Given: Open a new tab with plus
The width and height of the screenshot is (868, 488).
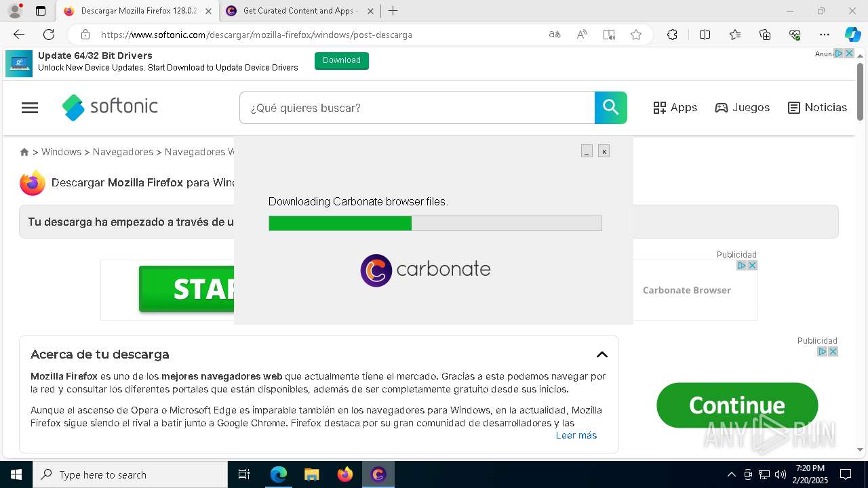Looking at the screenshot, I should (393, 11).
